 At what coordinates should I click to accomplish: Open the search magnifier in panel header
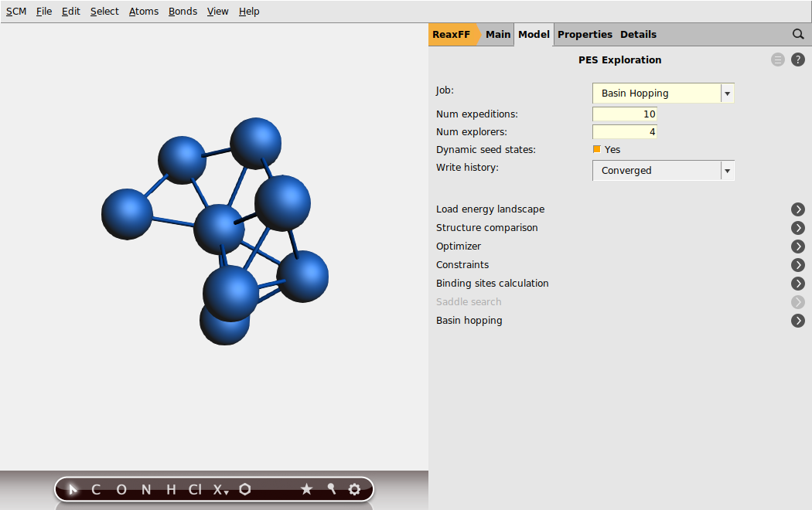coord(798,34)
